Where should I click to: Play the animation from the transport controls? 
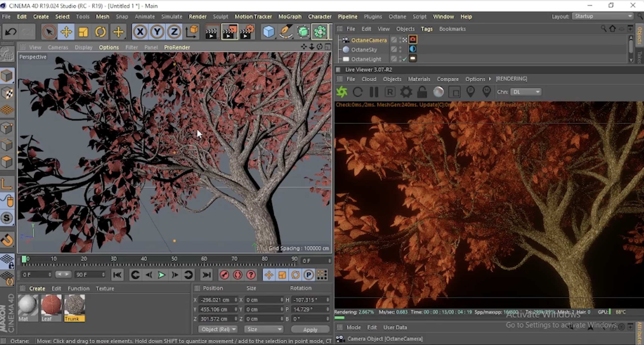click(162, 275)
